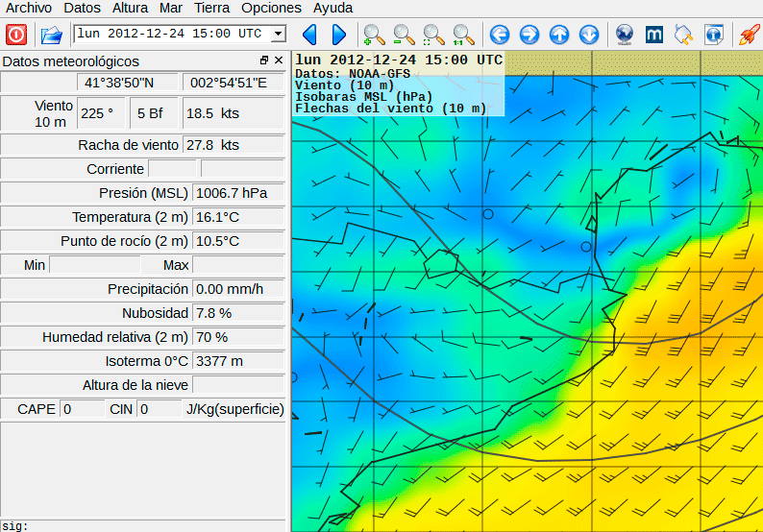Pan the map right
Image resolution: width=763 pixels, height=532 pixels.
tap(529, 35)
